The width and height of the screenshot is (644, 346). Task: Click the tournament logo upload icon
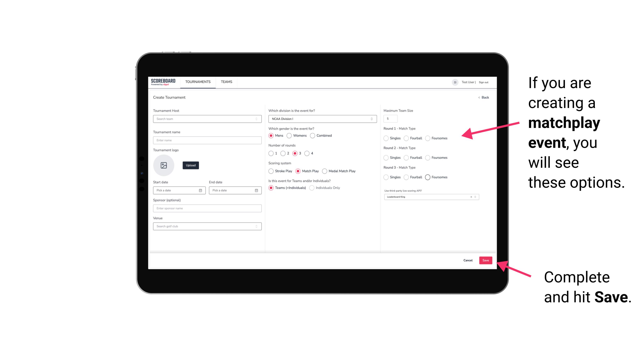coord(164,165)
